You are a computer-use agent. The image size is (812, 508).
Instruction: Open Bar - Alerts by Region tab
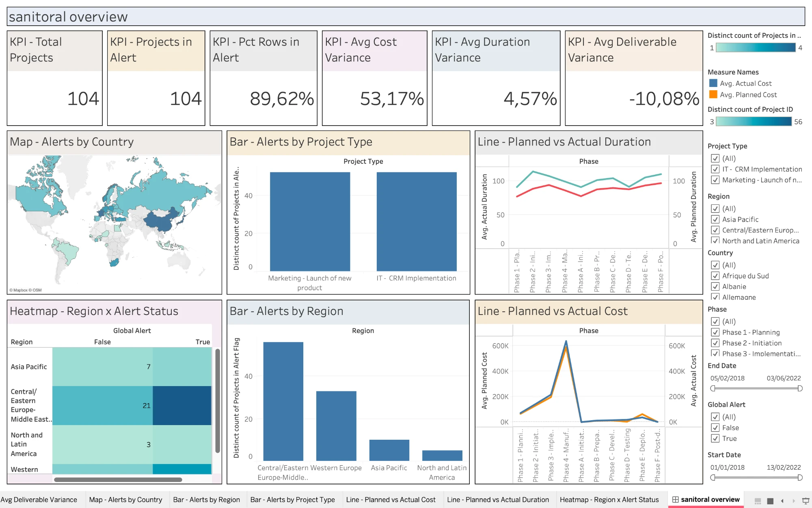206,499
